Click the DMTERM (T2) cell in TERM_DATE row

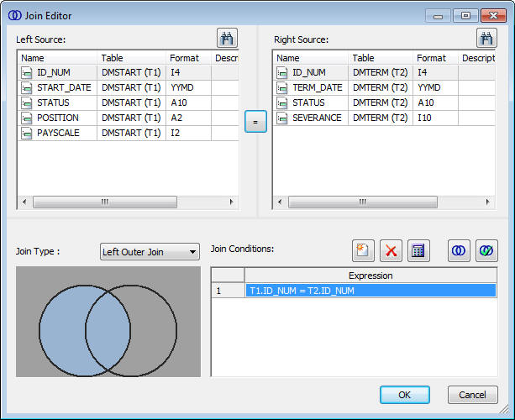[x=381, y=87]
